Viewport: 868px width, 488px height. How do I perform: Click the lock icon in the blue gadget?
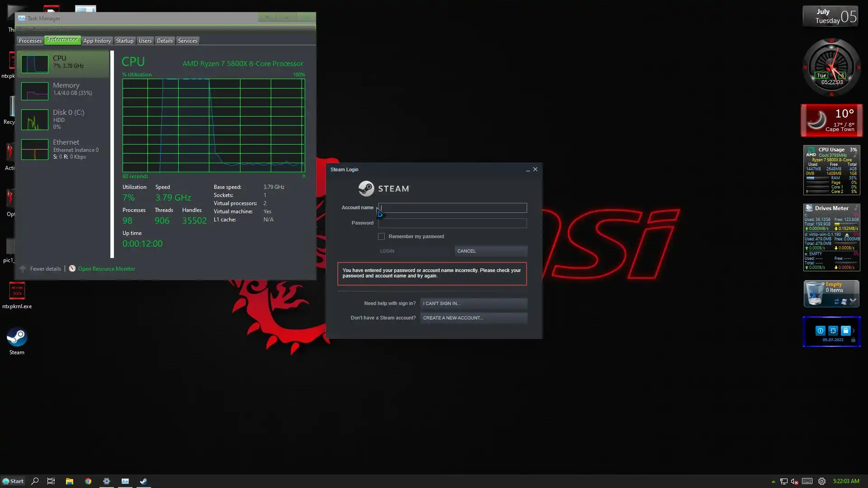click(x=845, y=331)
